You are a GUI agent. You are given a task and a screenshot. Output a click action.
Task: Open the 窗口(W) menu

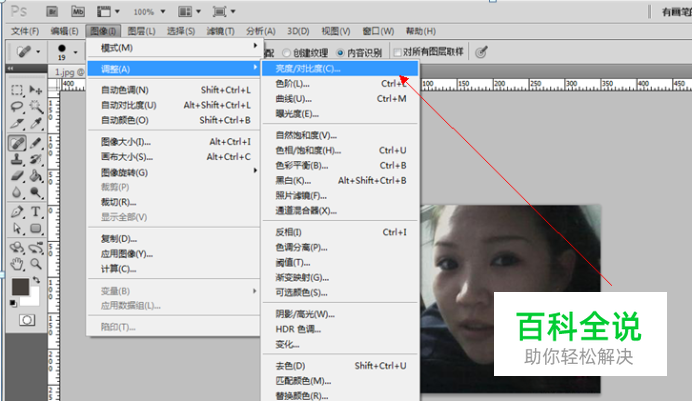[378, 31]
